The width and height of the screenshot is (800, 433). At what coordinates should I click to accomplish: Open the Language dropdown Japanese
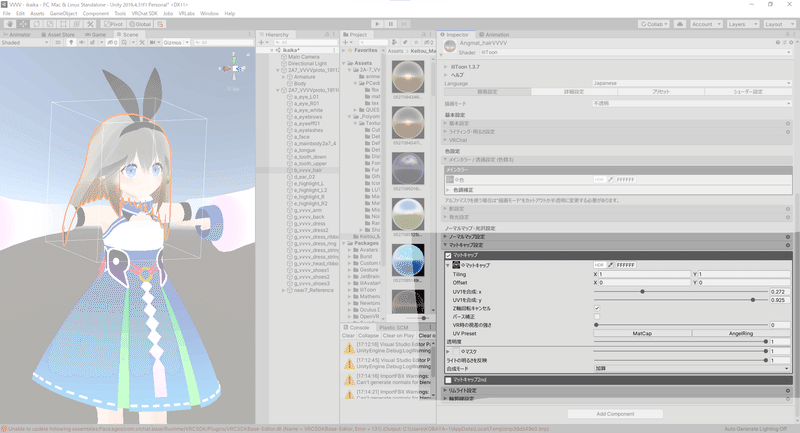(692, 83)
